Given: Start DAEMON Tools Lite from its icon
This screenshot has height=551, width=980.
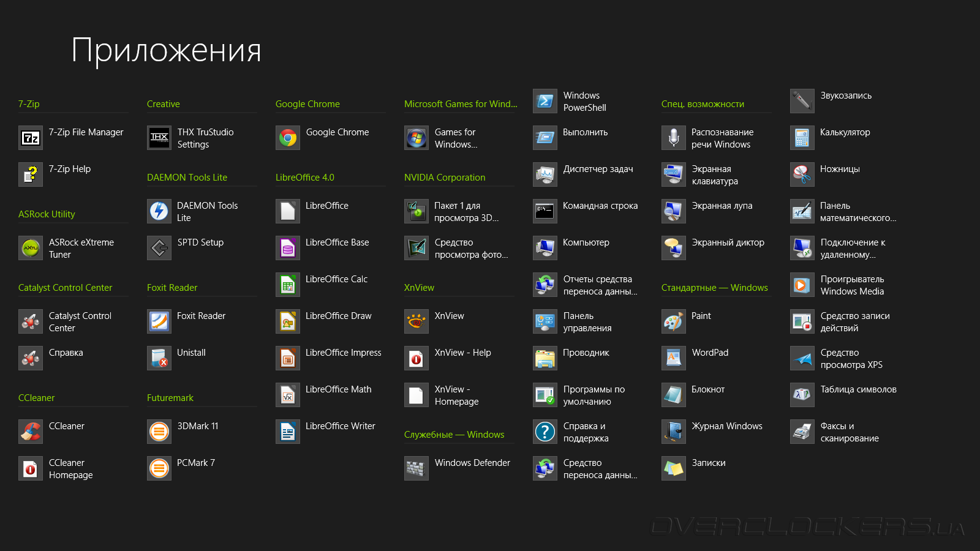Looking at the screenshot, I should 159,211.
